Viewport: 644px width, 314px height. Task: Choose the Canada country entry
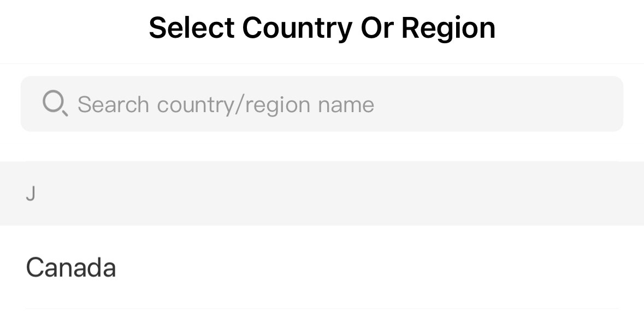322,267
